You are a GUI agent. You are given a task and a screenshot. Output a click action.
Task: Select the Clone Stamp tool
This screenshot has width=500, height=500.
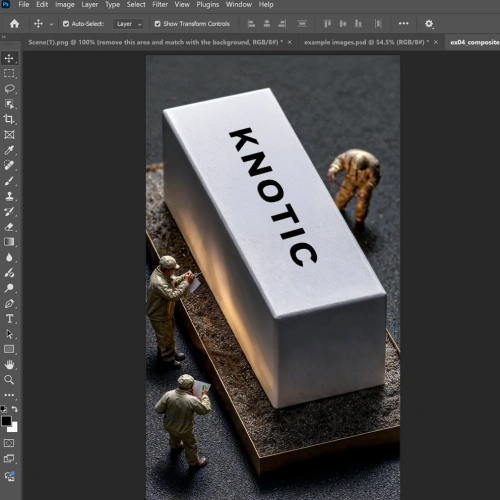point(9,196)
